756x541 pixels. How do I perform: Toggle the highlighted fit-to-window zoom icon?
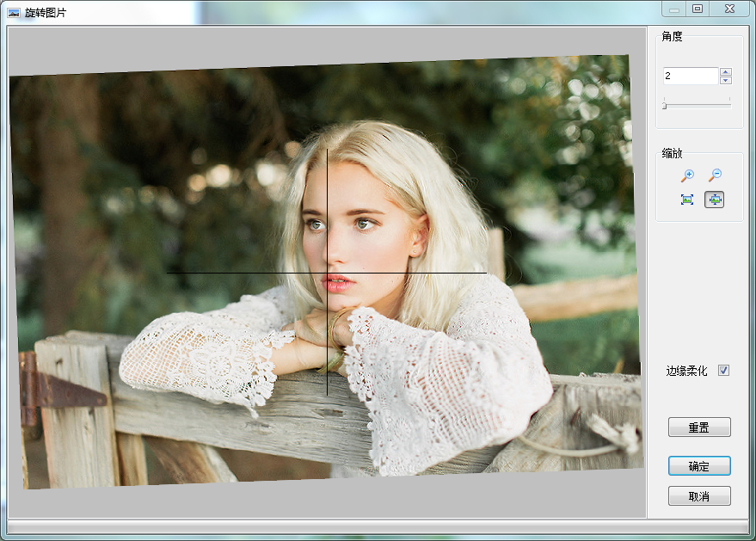(x=715, y=200)
